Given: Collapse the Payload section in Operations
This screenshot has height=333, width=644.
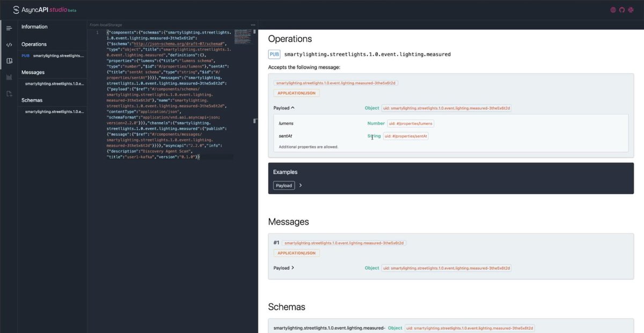Looking at the screenshot, I should [x=284, y=108].
